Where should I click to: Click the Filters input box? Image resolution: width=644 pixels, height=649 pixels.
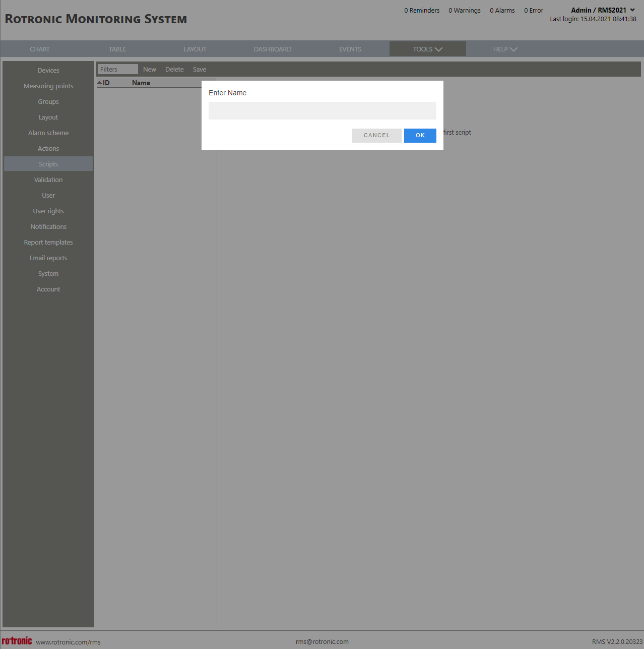pyautogui.click(x=118, y=69)
